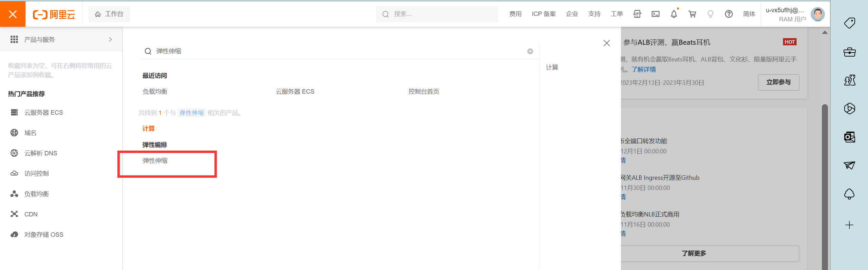The height and width of the screenshot is (270, 868).
Task: Open recently visited 负载均衡
Action: click(155, 91)
